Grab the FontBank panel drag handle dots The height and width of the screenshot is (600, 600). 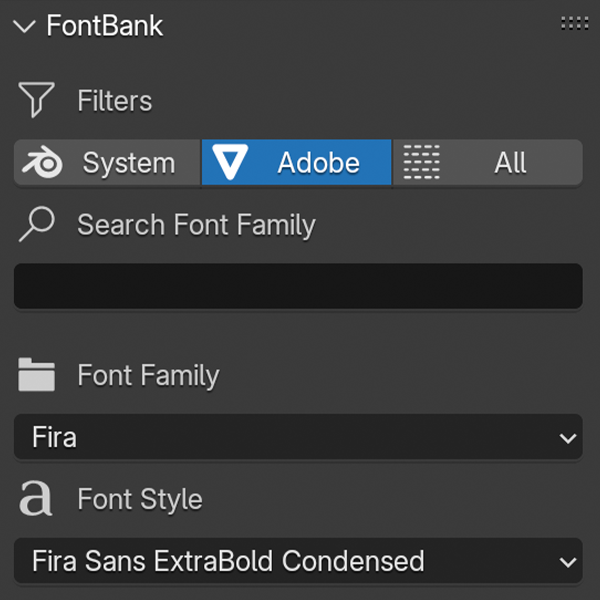click(575, 23)
